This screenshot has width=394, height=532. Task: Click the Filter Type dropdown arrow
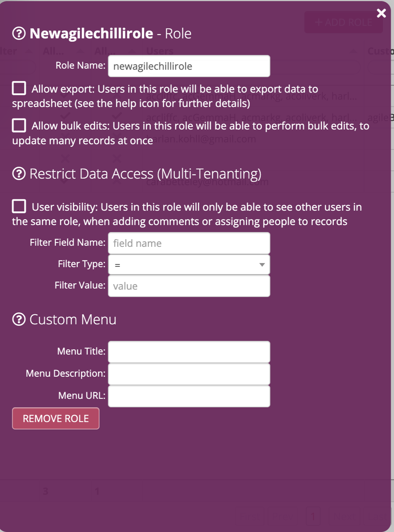[262, 265]
